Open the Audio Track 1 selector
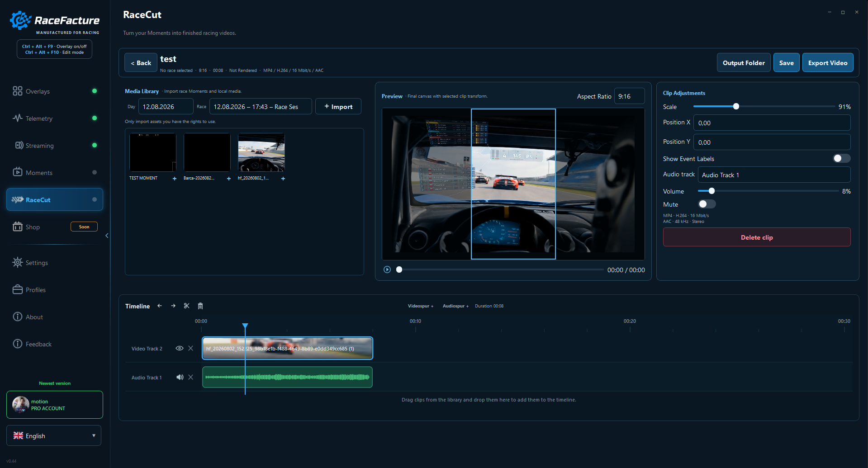Image resolution: width=868 pixels, height=468 pixels. coord(774,175)
